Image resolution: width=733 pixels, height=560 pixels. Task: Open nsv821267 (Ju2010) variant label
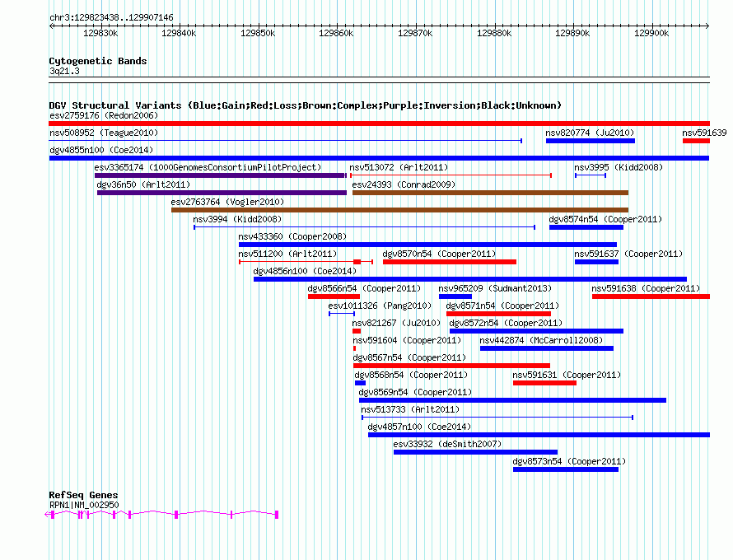point(396,323)
